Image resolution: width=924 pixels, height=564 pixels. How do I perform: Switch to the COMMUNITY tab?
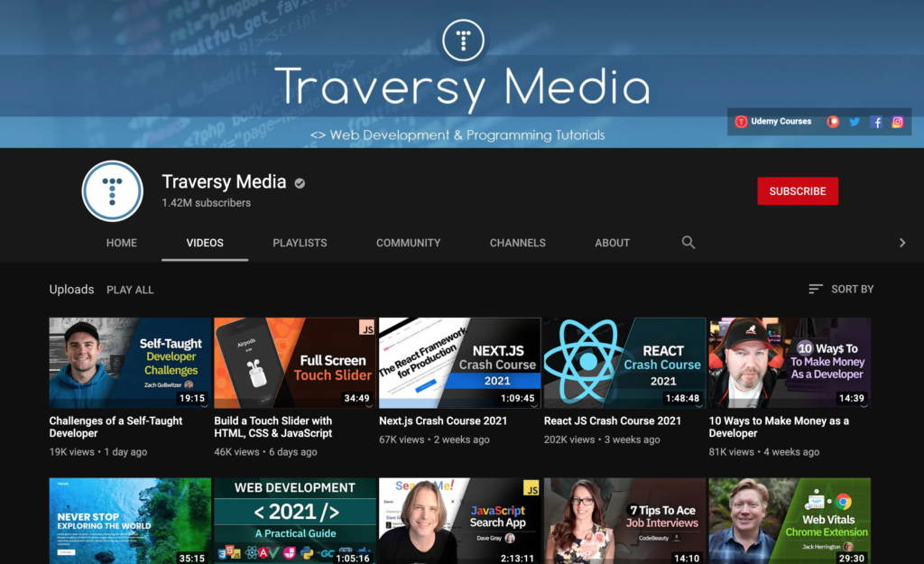408,243
